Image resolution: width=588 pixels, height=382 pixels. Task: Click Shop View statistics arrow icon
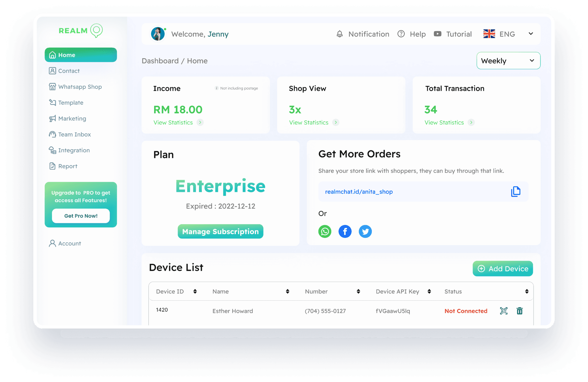pos(336,122)
